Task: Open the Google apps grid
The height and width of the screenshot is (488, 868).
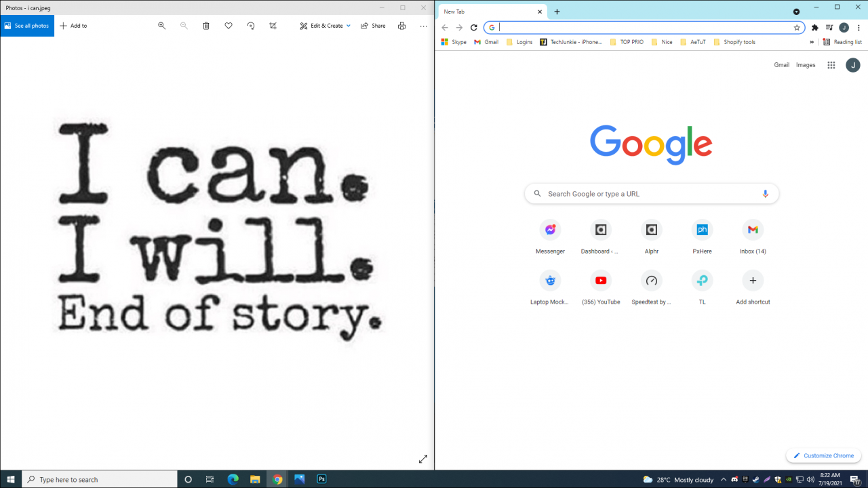Action: (x=831, y=64)
